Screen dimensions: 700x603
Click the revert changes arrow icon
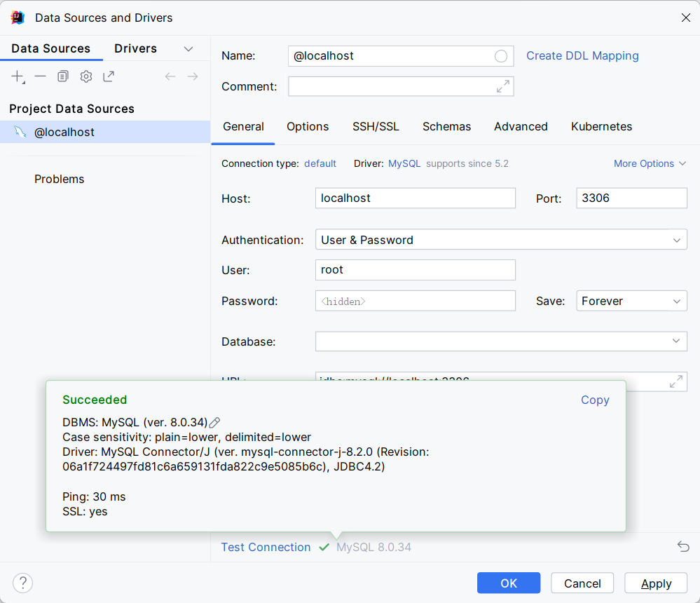683,547
